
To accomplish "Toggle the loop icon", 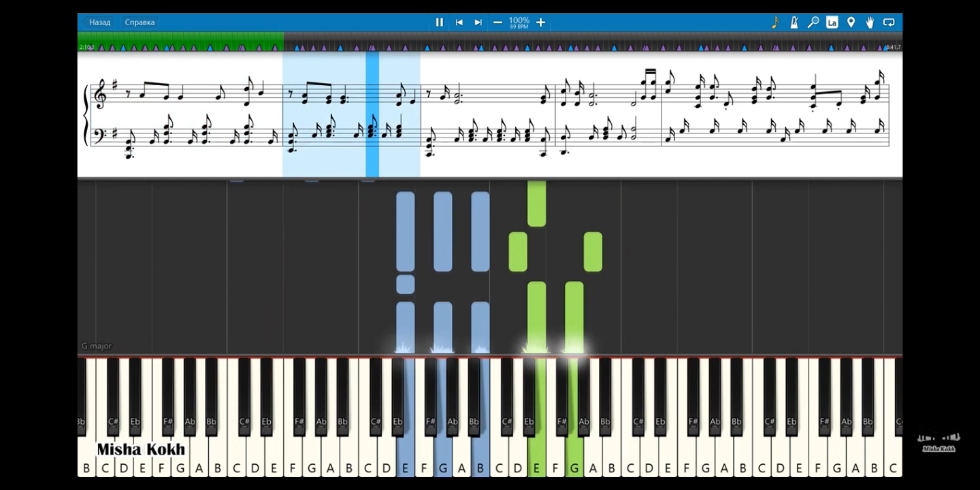I will click(889, 22).
